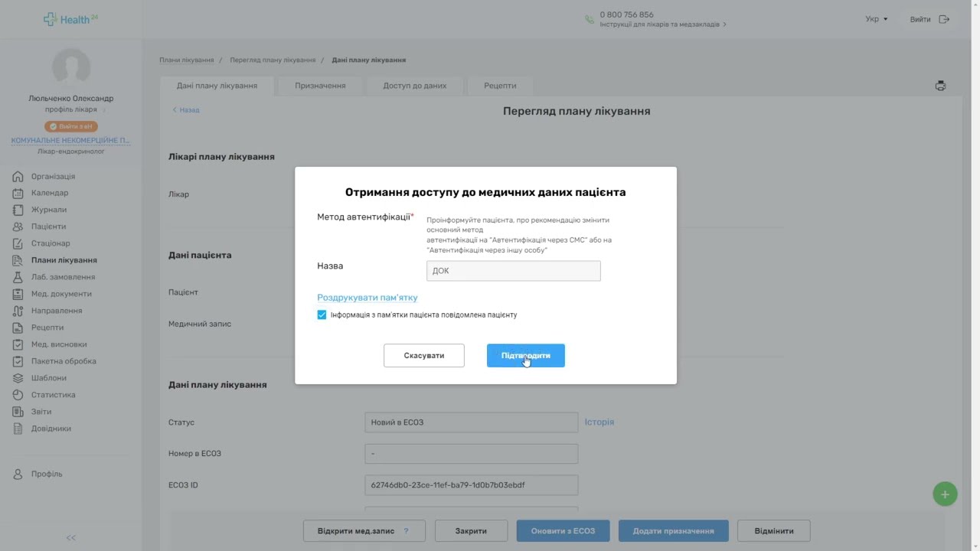The height and width of the screenshot is (551, 980).
Task: Open Профіль person icon in sidebar
Action: coord(18,474)
